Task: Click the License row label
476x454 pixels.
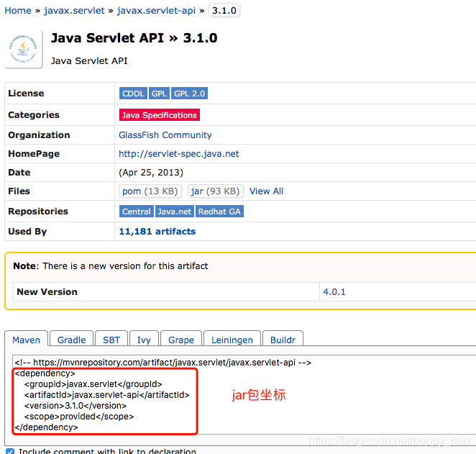Action: pos(26,94)
